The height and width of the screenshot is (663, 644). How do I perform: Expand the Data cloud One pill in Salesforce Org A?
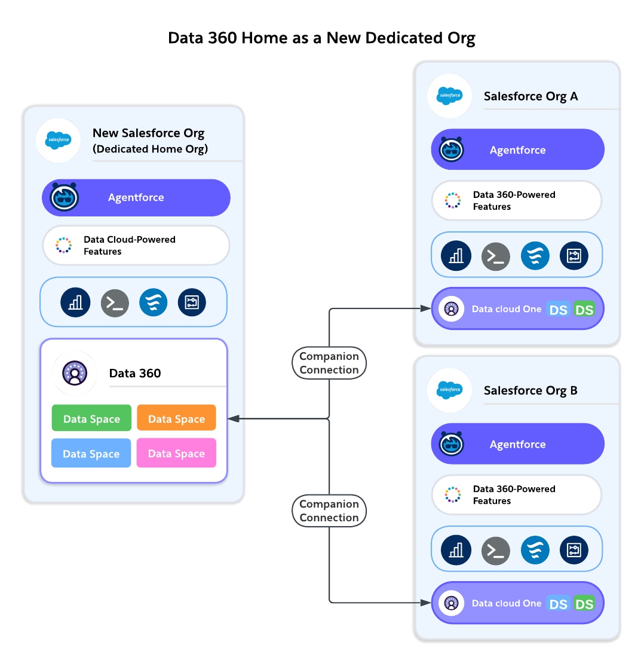[x=517, y=309]
